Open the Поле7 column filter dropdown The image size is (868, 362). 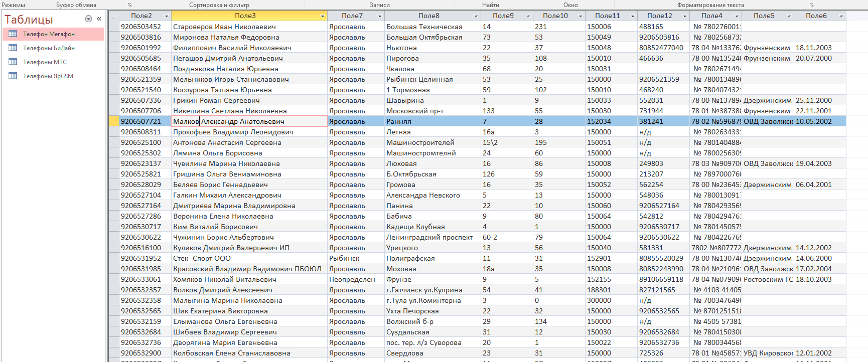point(379,16)
